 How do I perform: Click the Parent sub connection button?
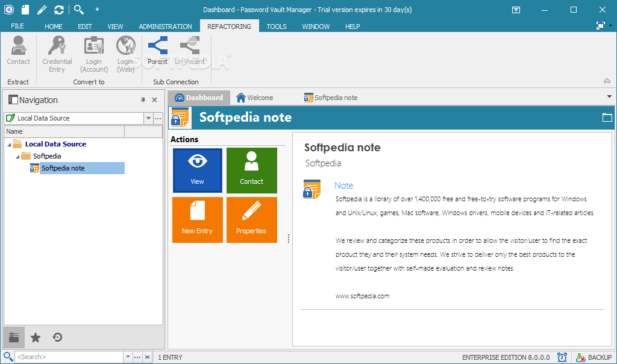pyautogui.click(x=157, y=51)
